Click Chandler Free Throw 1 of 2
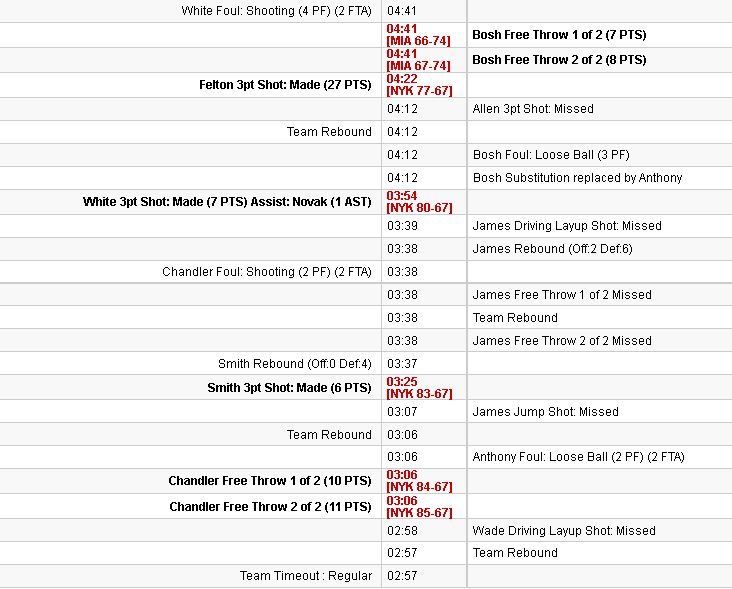The height and width of the screenshot is (589, 732). pyautogui.click(x=270, y=481)
